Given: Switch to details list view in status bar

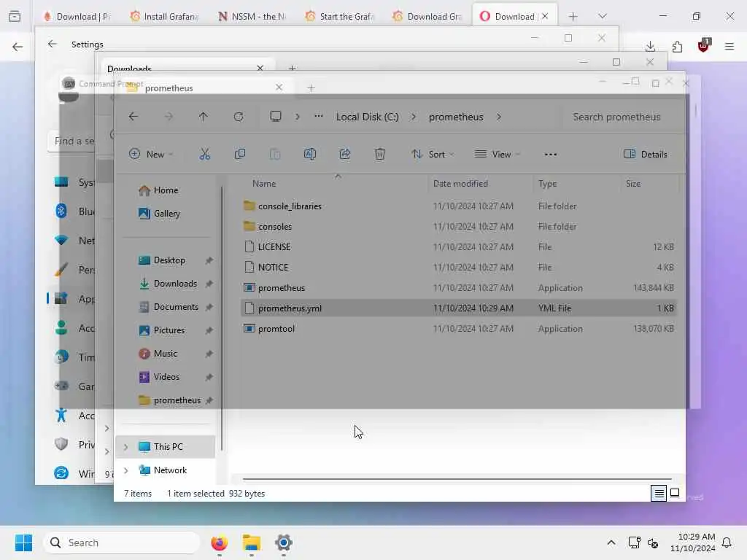Looking at the screenshot, I should point(659,494).
